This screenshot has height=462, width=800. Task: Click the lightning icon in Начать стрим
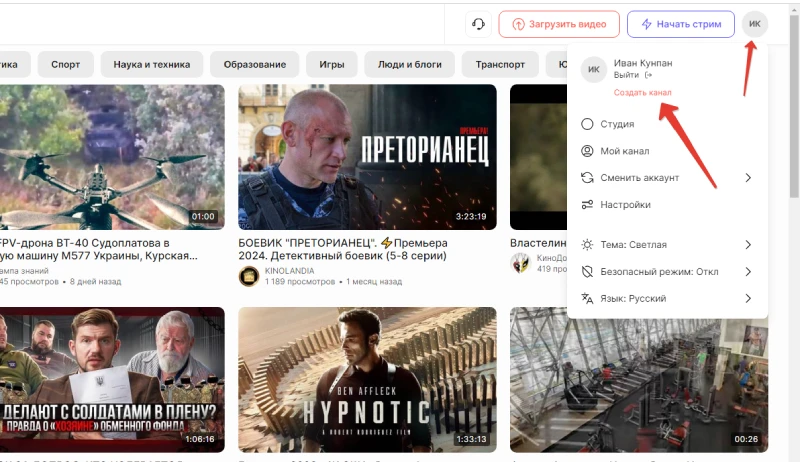click(x=646, y=24)
